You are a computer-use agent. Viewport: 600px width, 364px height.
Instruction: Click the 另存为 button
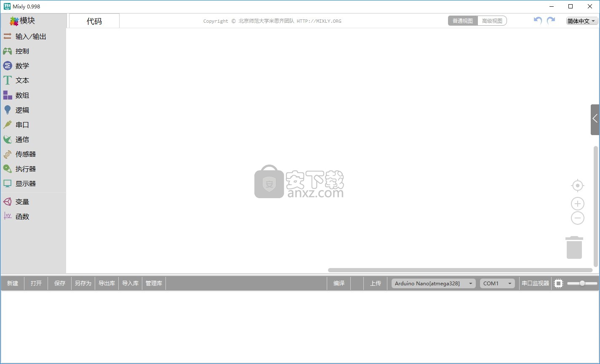click(83, 284)
